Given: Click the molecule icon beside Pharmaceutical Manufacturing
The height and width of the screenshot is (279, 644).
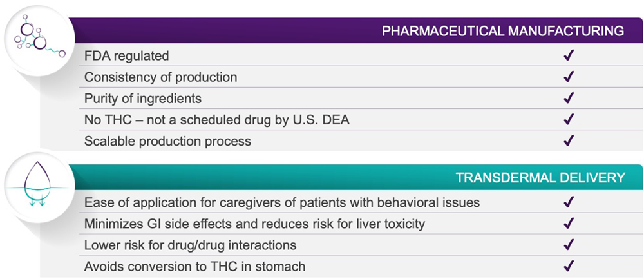Looking at the screenshot, I should [x=40, y=41].
